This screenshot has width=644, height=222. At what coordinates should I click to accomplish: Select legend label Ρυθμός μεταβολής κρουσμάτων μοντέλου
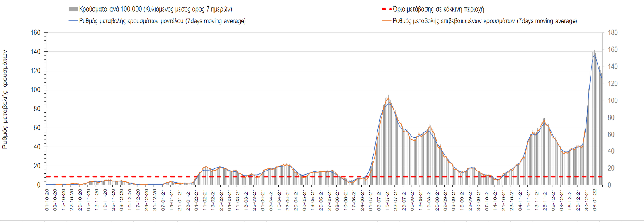click(x=162, y=21)
